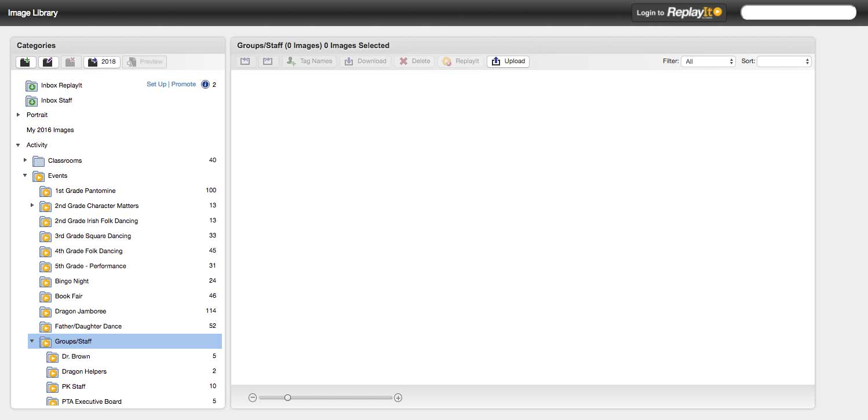Click the Login to ReplayIt button

click(x=679, y=13)
